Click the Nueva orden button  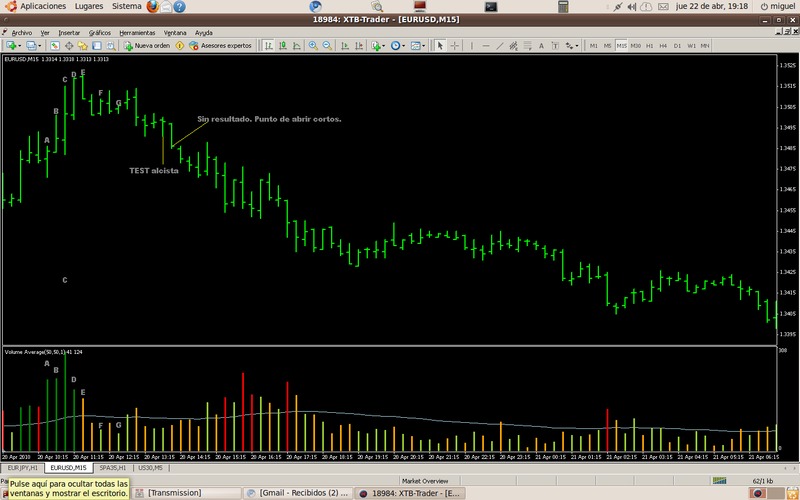[x=148, y=46]
